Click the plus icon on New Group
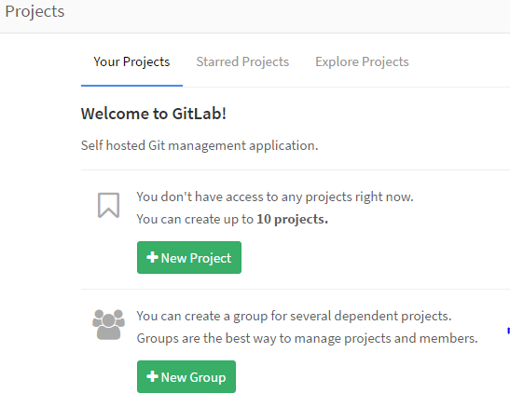The width and height of the screenshot is (510, 420). (x=152, y=376)
